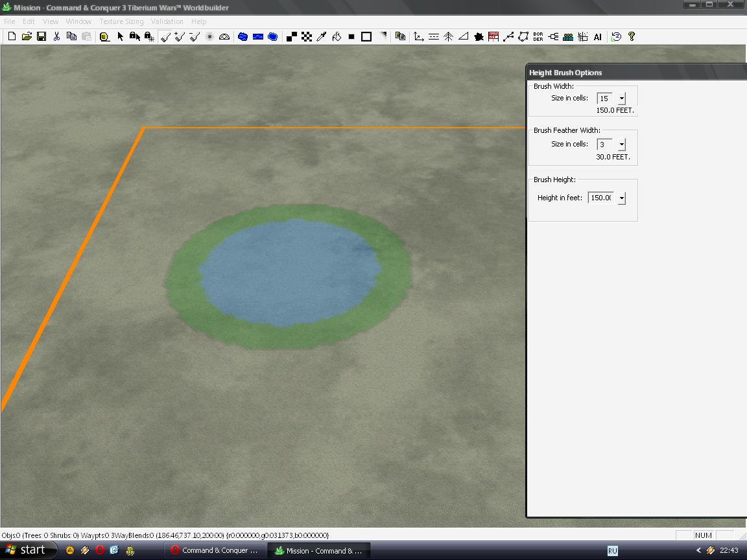The width and height of the screenshot is (747, 560).
Task: Select the parallel lines road tool
Action: point(434,37)
